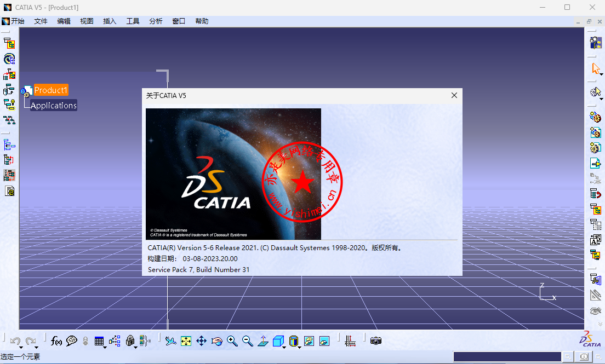This screenshot has height=364, width=605.
Task: Open the 文件 menu
Action: [x=41, y=21]
